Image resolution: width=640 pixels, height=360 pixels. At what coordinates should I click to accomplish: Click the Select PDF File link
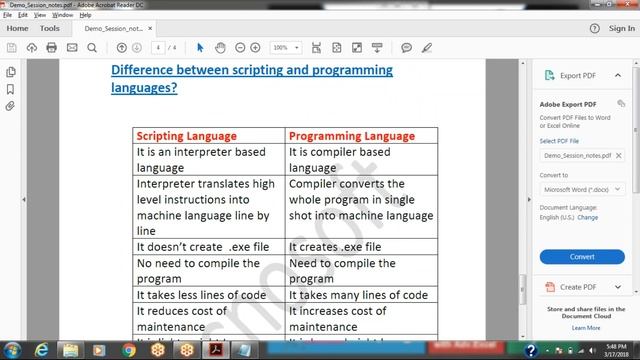click(559, 141)
